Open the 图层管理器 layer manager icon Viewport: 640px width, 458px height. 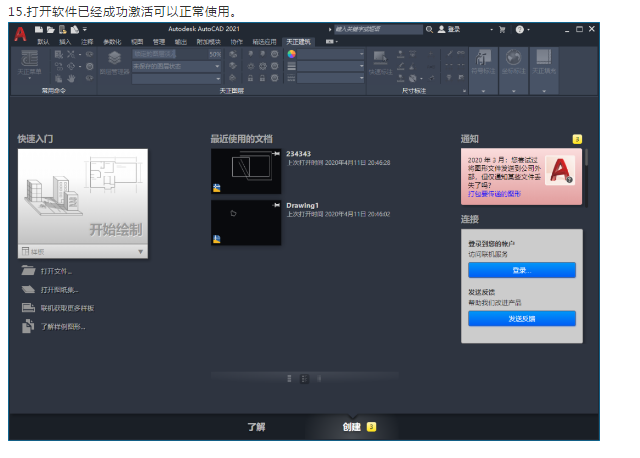(x=115, y=58)
